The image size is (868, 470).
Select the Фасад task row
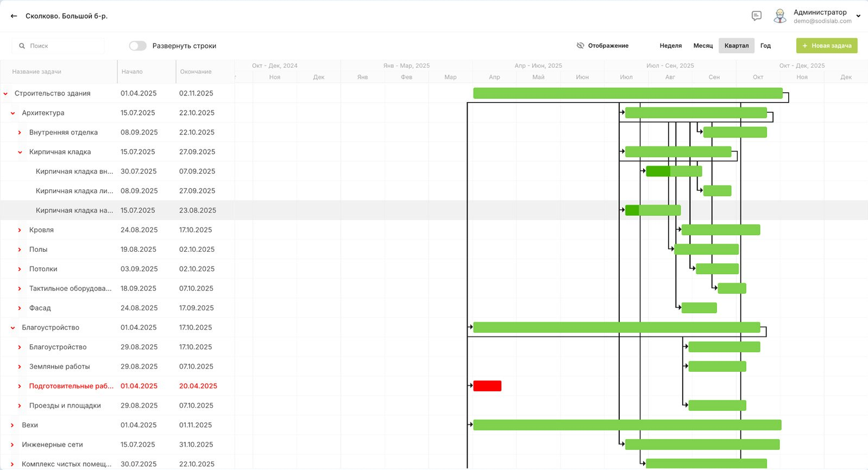pyautogui.click(x=40, y=308)
